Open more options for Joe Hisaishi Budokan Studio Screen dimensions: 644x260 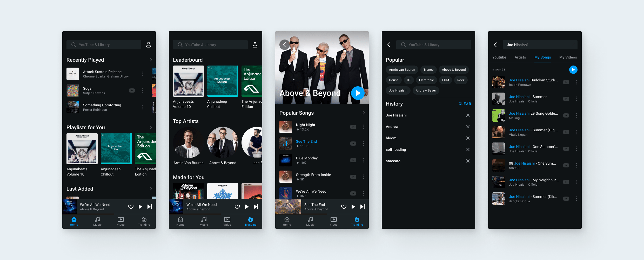click(576, 82)
